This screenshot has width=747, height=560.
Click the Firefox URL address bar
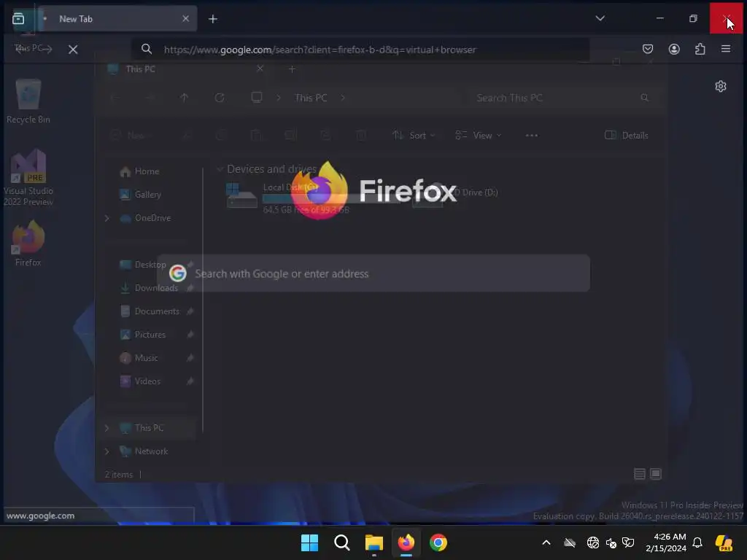(x=360, y=50)
